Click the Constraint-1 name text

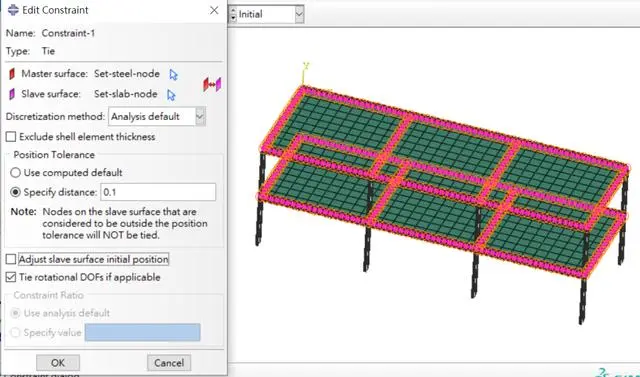point(68,33)
